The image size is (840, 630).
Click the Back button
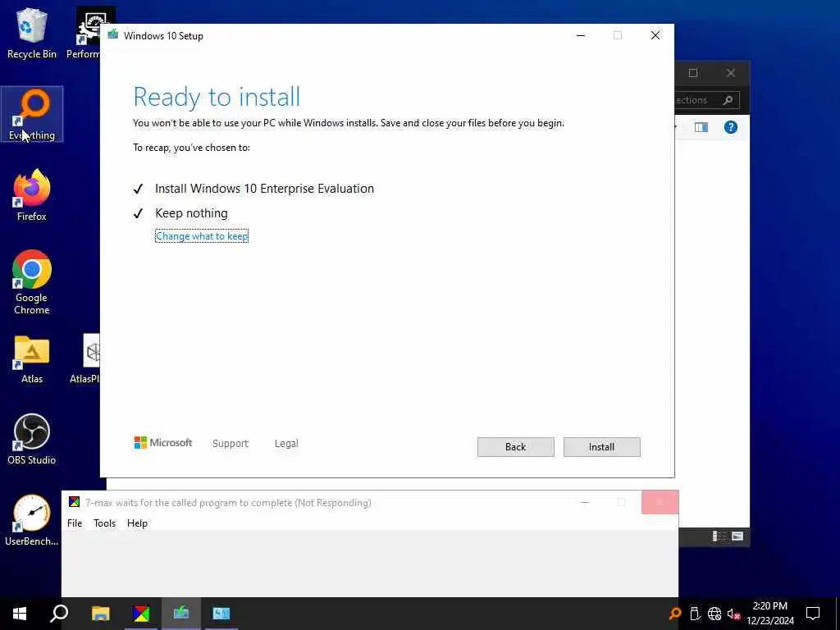515,447
